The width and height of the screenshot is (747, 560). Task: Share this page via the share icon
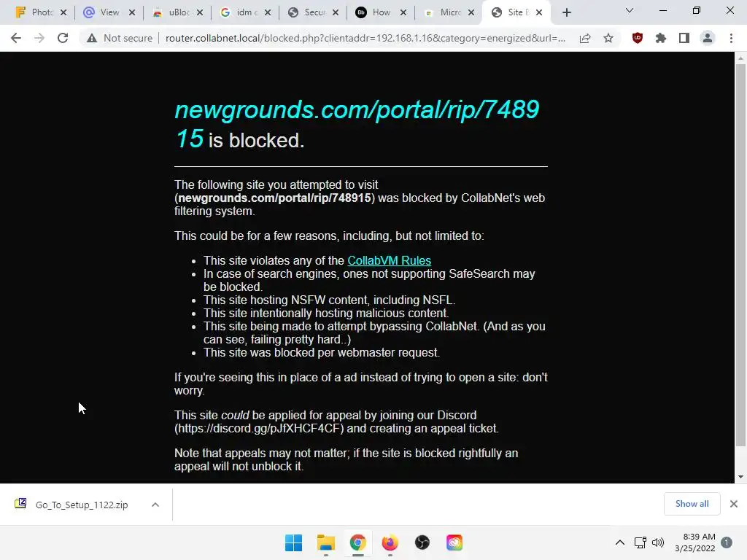pos(585,38)
